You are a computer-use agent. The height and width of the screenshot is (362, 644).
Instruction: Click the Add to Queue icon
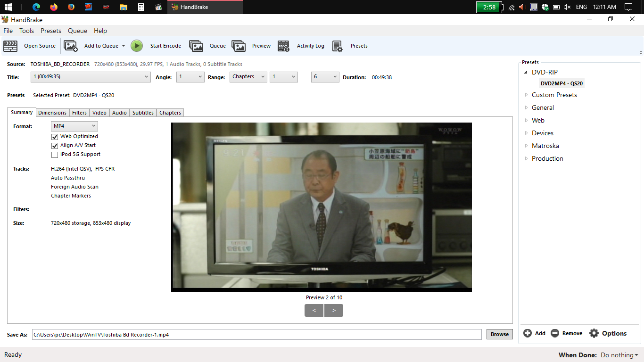(x=71, y=46)
